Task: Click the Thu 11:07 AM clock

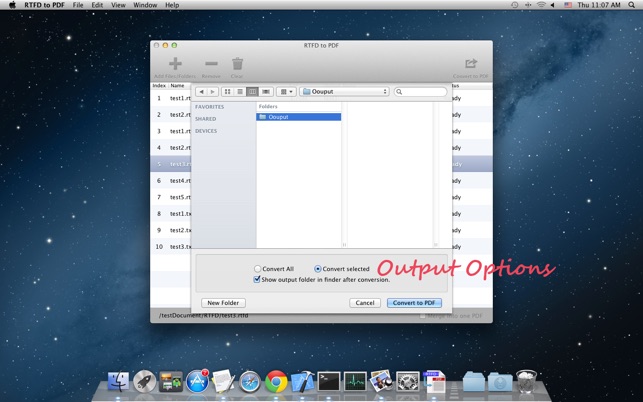Action: tap(599, 5)
